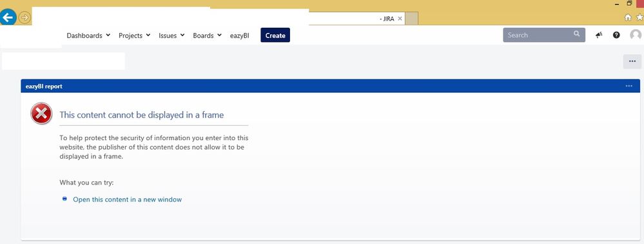Screen dimensions: 644x244
Task: Expand the Boards dropdown menu
Action: tap(208, 36)
